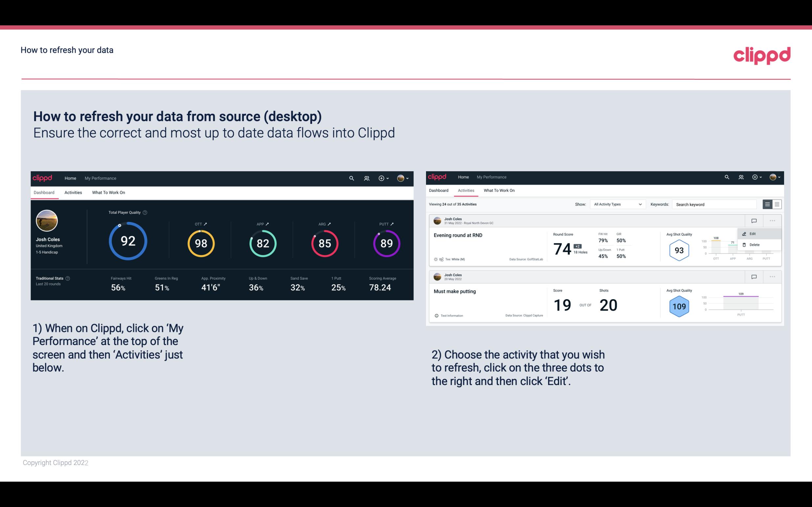Select the What To Work On tab
This screenshot has height=507, width=812.
(x=108, y=192)
